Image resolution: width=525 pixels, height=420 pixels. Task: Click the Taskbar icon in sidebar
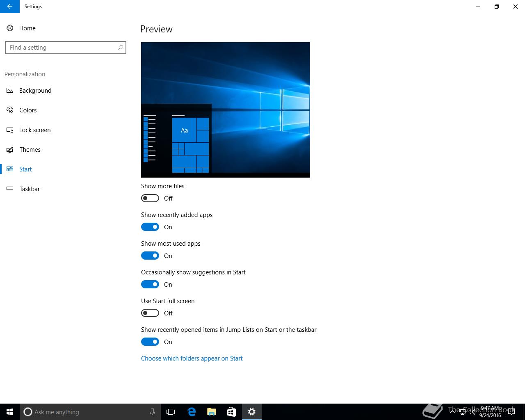click(x=10, y=189)
